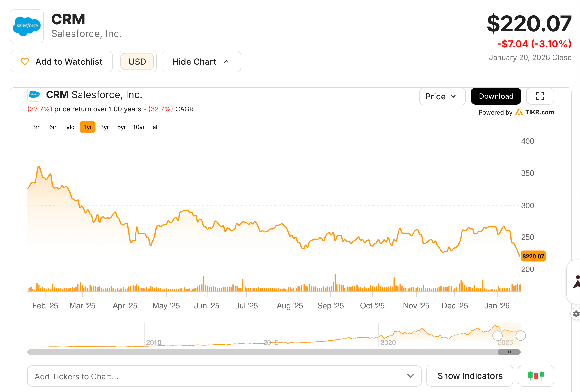Download the chart data
Viewport: 580px width, 392px height.
[496, 96]
